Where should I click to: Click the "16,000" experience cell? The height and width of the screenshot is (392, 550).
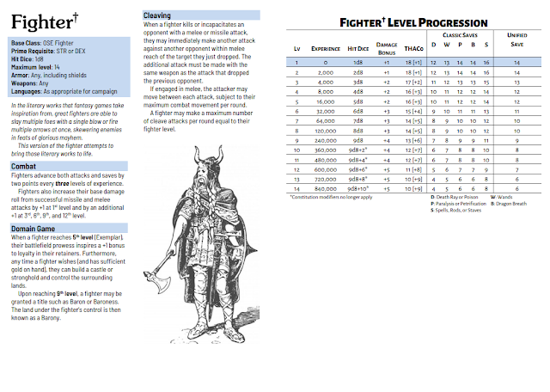[x=326, y=101]
